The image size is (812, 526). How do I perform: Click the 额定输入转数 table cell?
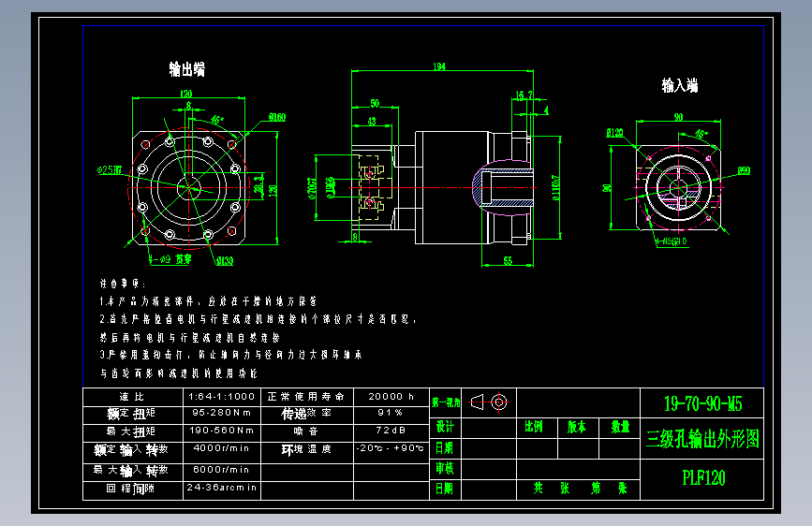click(133, 450)
